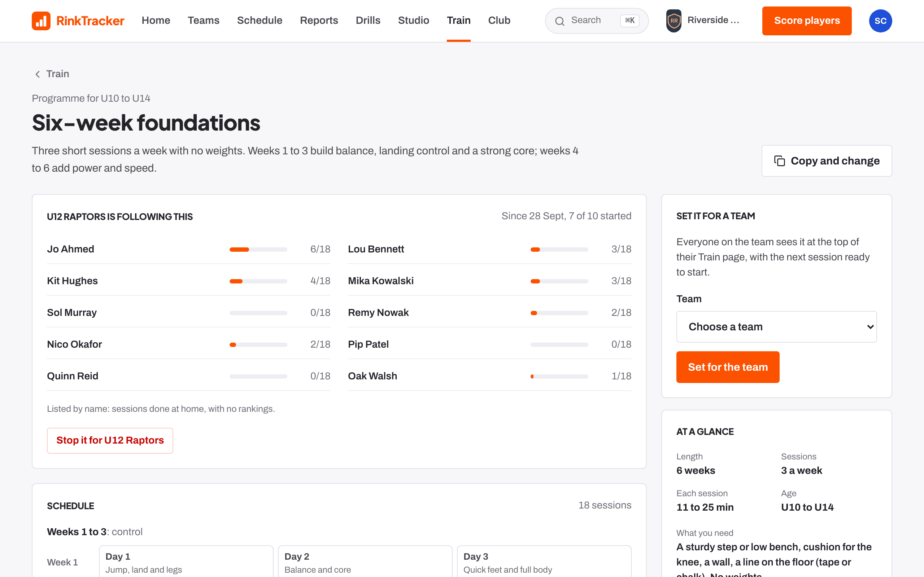The image size is (924, 577).
Task: Click the search magnifier icon
Action: [x=559, y=21]
